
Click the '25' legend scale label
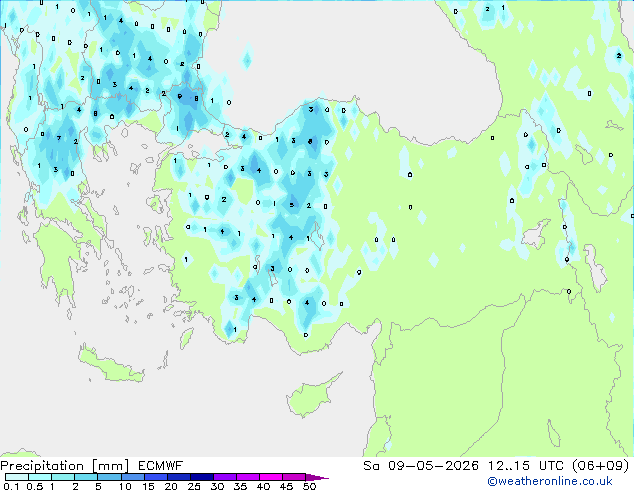(x=194, y=486)
